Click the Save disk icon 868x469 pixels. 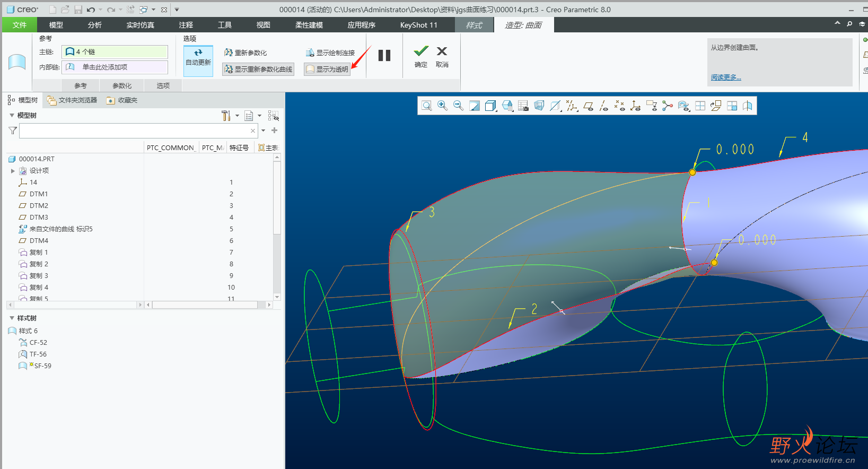(78, 10)
